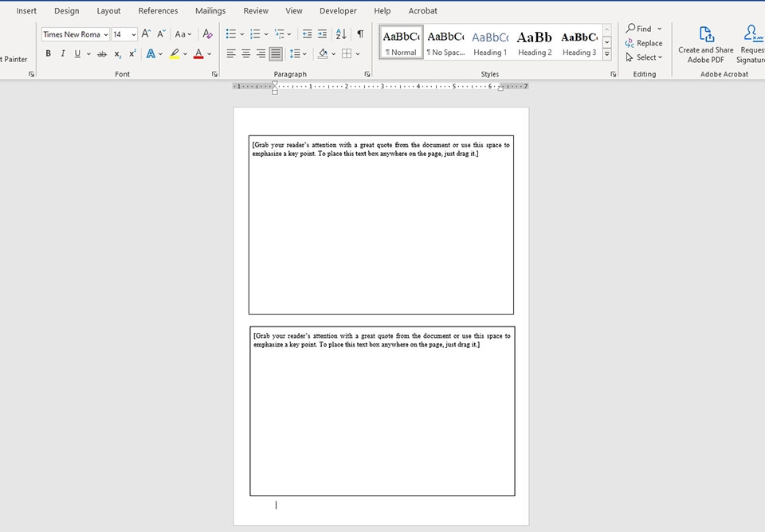Apply the Heading 1 style

point(490,43)
